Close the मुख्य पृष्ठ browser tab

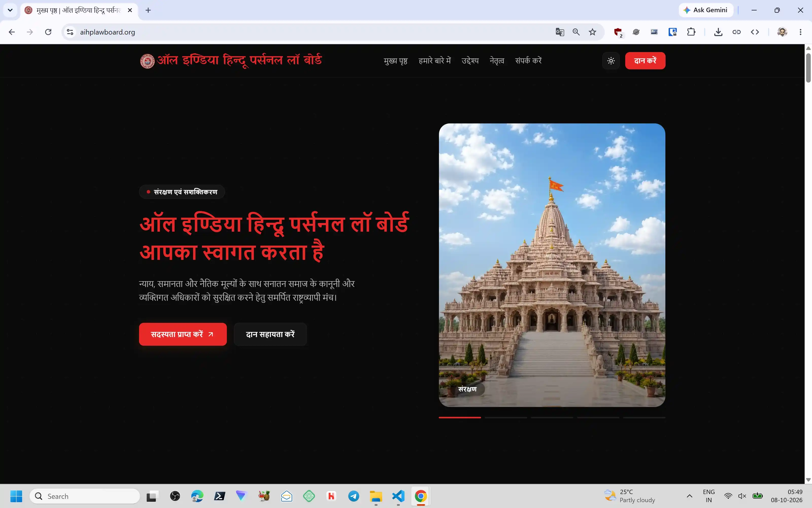(130, 10)
